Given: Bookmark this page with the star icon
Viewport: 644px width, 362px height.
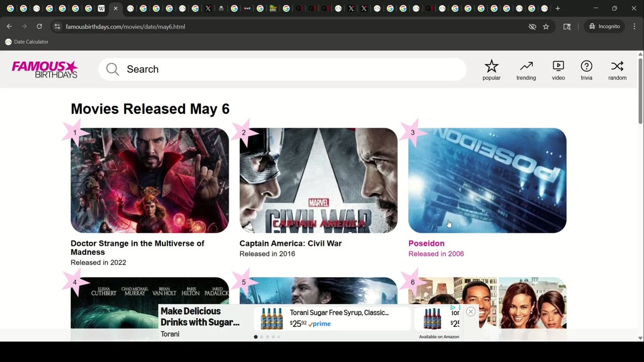Looking at the screenshot, I should click(x=546, y=27).
